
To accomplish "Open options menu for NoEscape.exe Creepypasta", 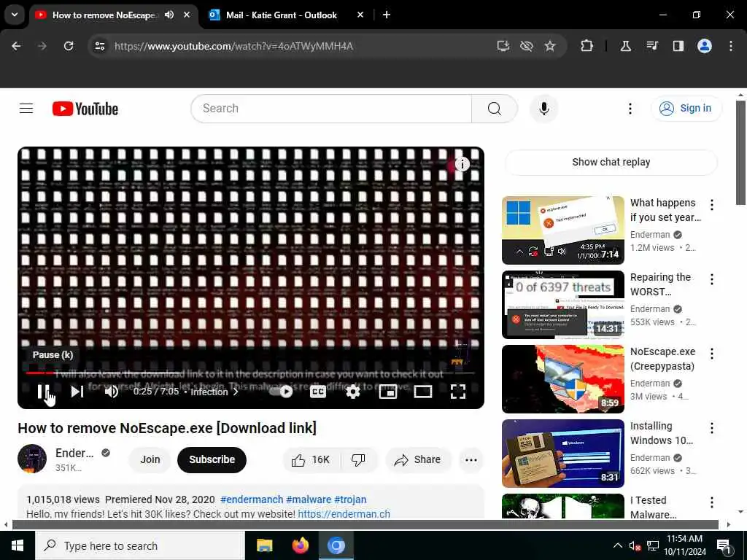I will tap(712, 354).
